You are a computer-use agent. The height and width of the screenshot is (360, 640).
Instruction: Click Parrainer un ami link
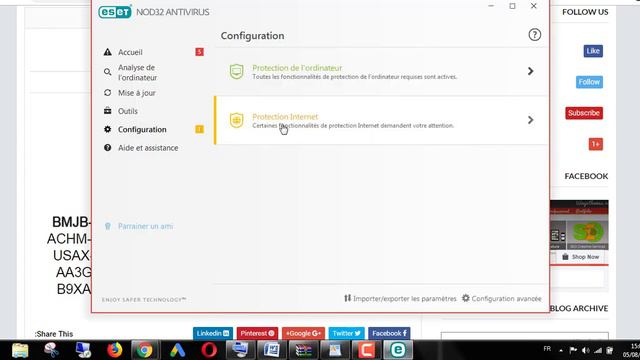point(145,226)
